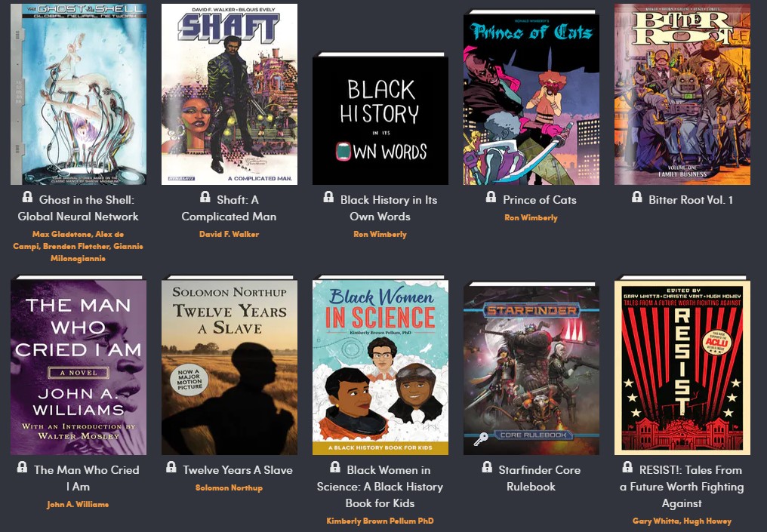The height and width of the screenshot is (532, 767).
Task: Click the lock icon next to Twelve Years A Slave
Action: (171, 469)
